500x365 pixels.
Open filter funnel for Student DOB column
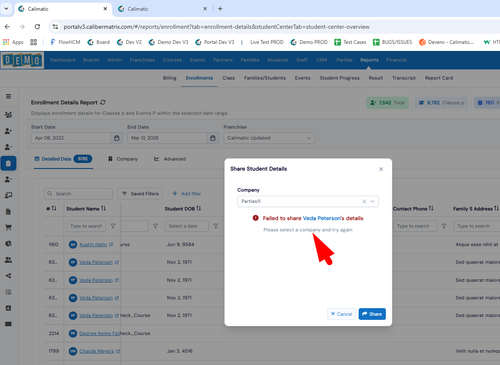(216, 226)
